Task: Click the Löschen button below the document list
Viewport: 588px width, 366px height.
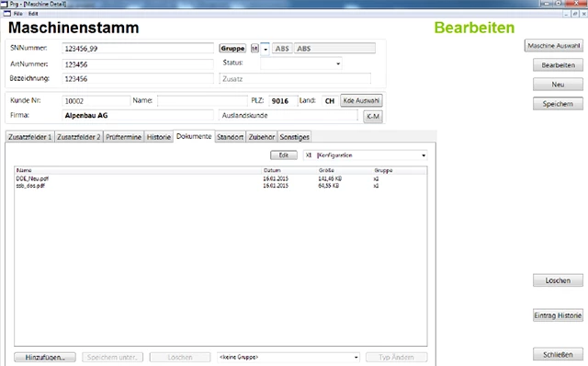Action: (180, 358)
